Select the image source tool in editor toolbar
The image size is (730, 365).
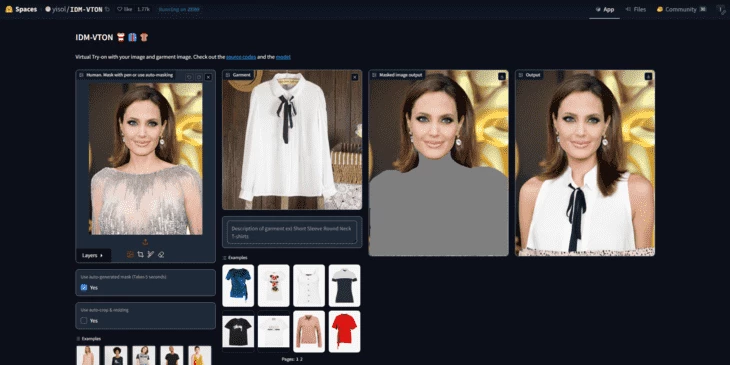[x=130, y=255]
